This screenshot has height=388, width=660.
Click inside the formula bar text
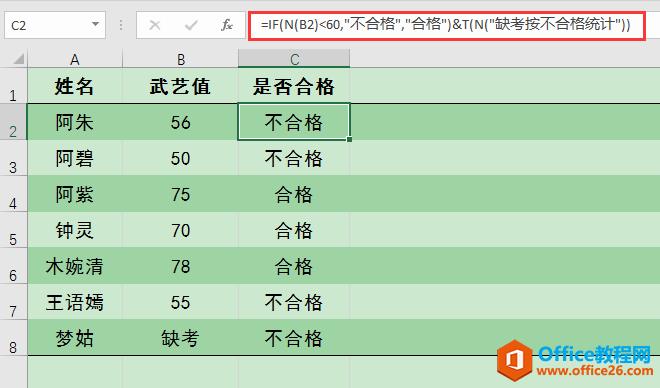pyautogui.click(x=446, y=25)
